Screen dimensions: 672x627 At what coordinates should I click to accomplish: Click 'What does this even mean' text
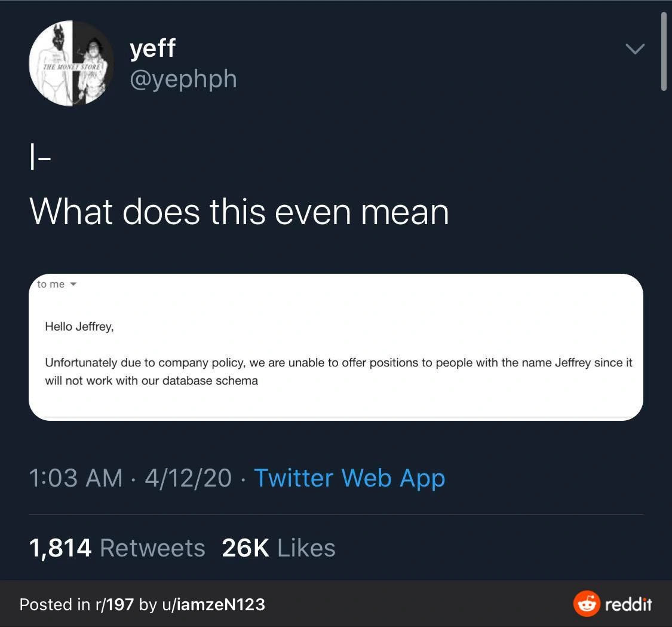[239, 211]
